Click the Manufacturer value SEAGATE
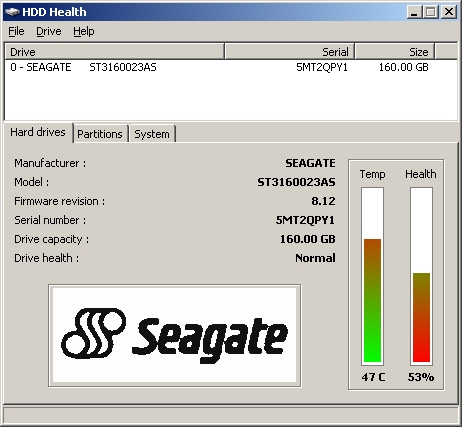The height and width of the screenshot is (427, 462). coord(310,163)
